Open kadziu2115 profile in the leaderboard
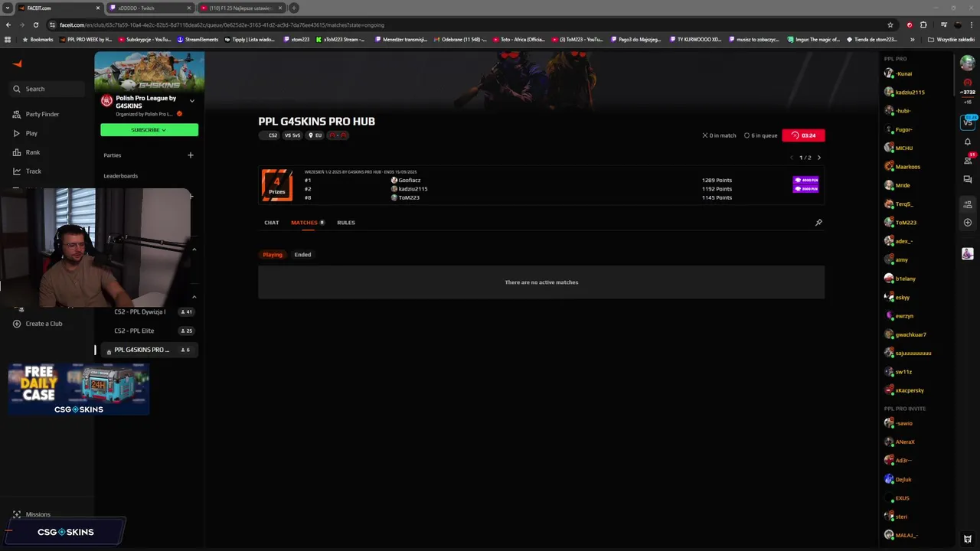The image size is (980, 551). click(410, 189)
